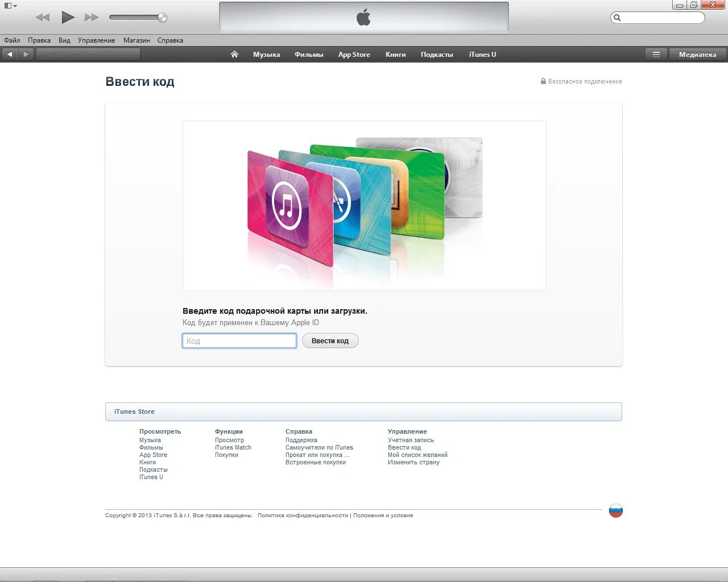Switch to the Подкасты store tab
This screenshot has height=582, width=728.
pos(437,55)
